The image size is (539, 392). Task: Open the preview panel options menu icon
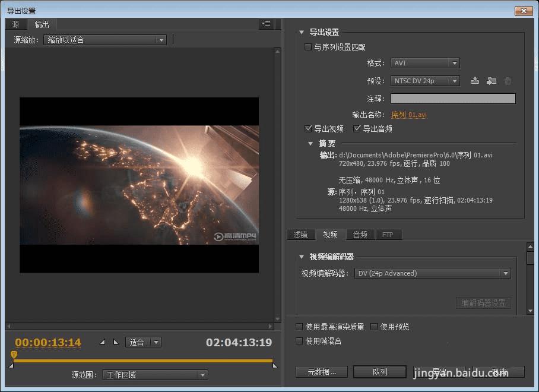point(265,24)
